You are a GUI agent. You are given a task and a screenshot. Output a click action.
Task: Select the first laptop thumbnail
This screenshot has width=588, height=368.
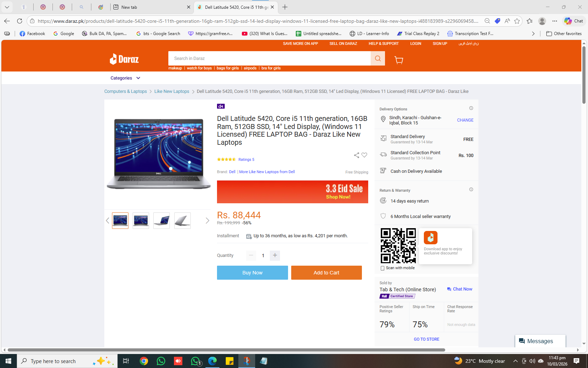120,220
